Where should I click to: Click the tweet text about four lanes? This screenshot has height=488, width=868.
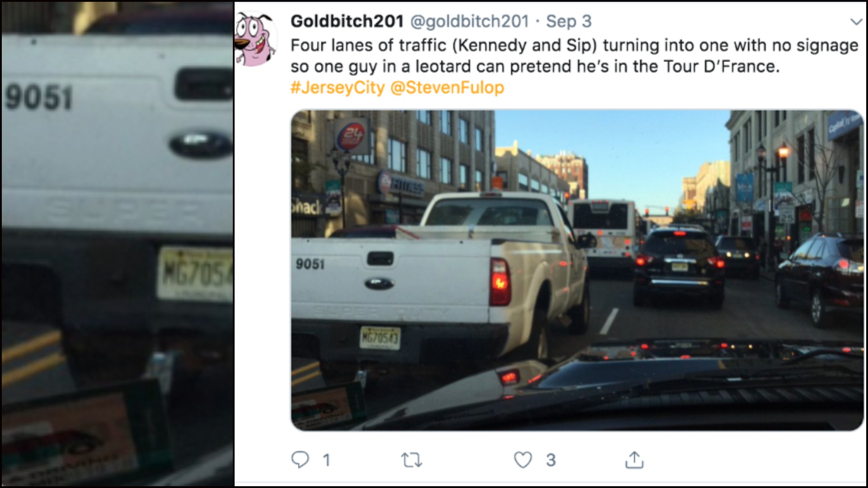574,56
